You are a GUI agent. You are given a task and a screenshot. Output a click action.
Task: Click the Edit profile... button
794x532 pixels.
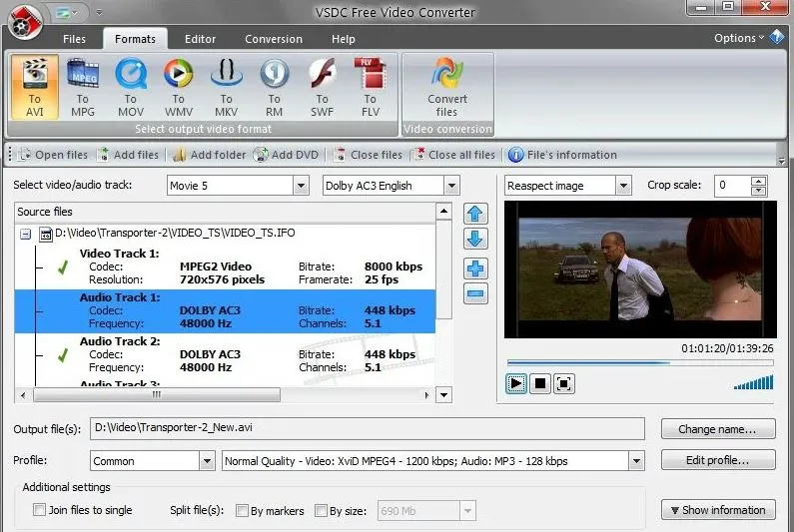[x=717, y=460]
